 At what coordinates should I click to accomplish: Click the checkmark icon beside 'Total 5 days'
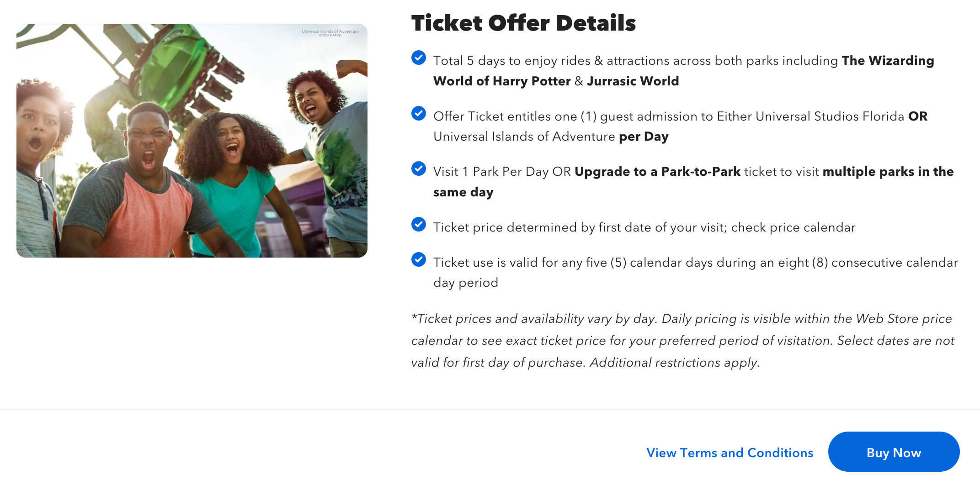coord(418,58)
